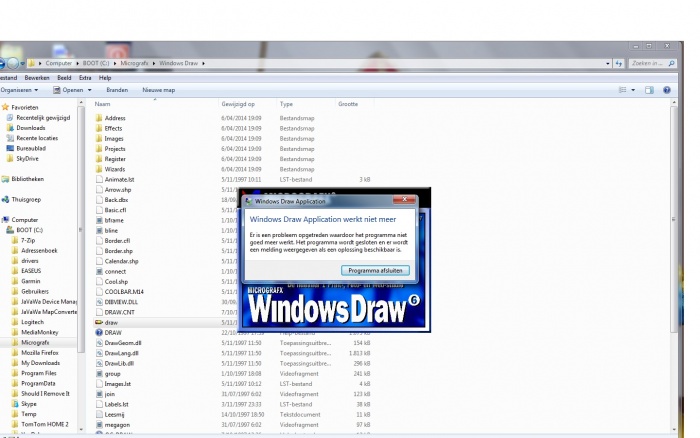Toggle the preview pane icon

[649, 90]
